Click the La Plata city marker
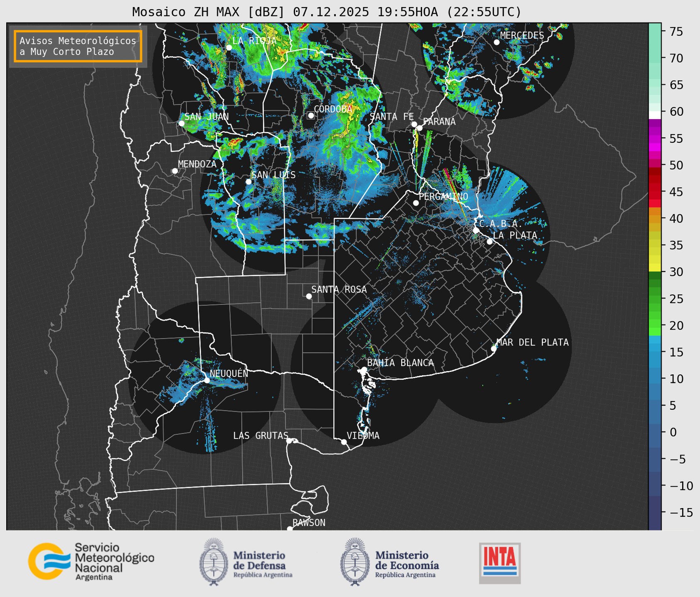This screenshot has width=700, height=597. tap(490, 242)
